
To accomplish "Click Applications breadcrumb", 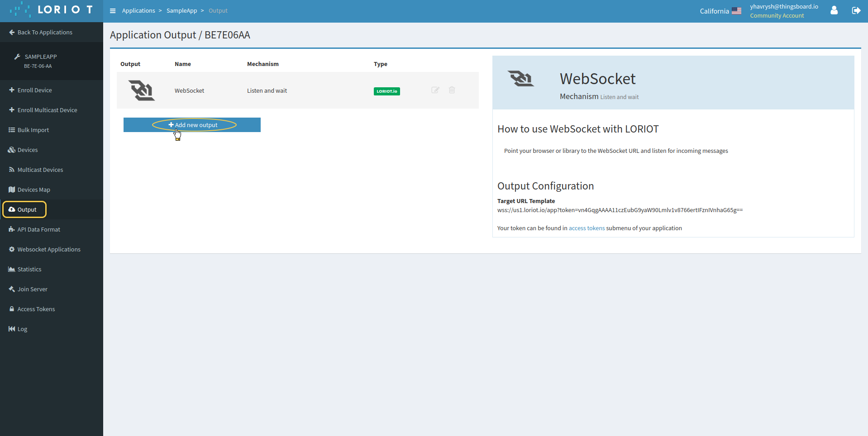I will coord(138,10).
